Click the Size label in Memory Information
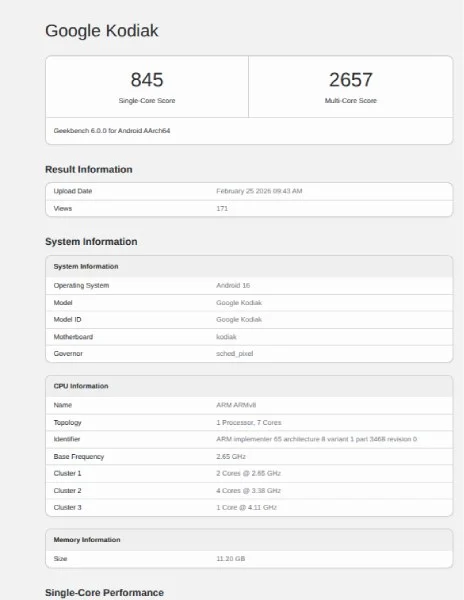The height and width of the screenshot is (600, 464). [x=60, y=559]
